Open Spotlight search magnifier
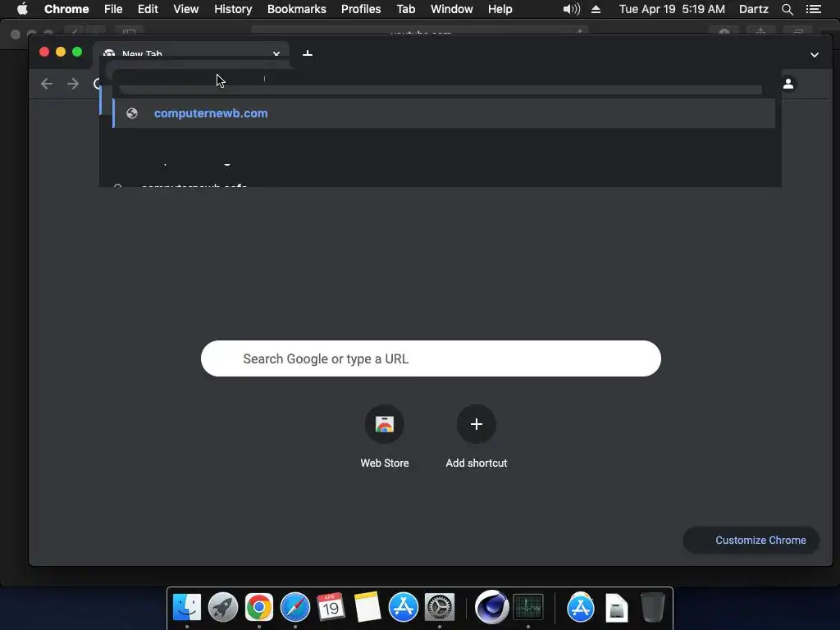This screenshot has width=840, height=630. click(x=787, y=9)
